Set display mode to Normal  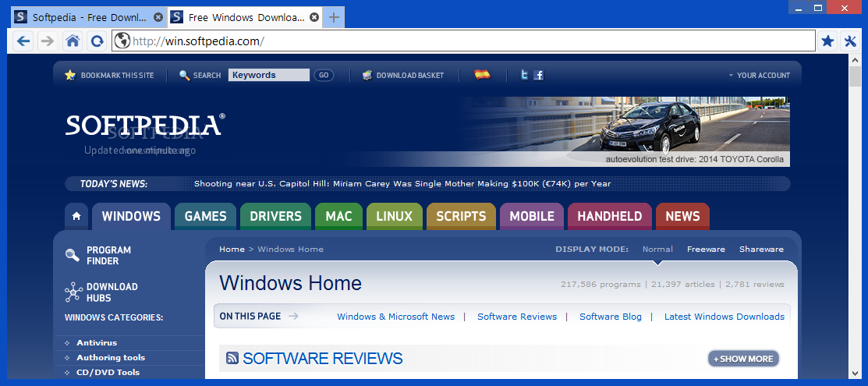pos(657,250)
